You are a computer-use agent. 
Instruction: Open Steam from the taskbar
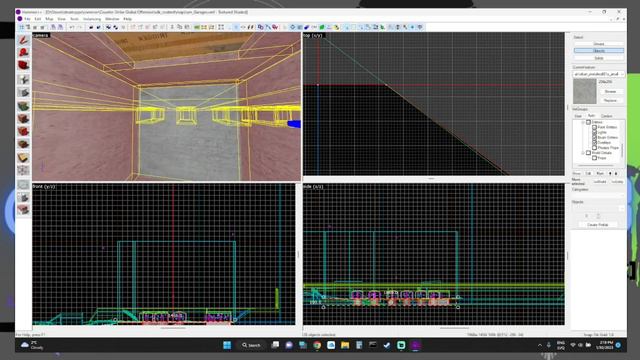(387, 345)
